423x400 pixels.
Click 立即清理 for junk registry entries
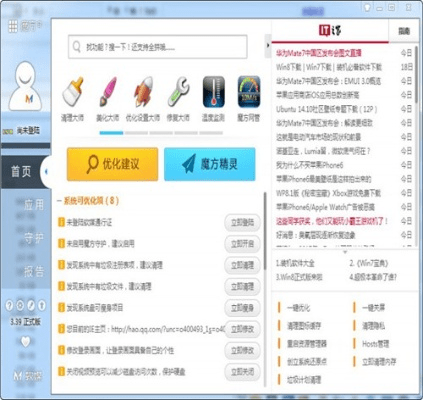(242, 265)
